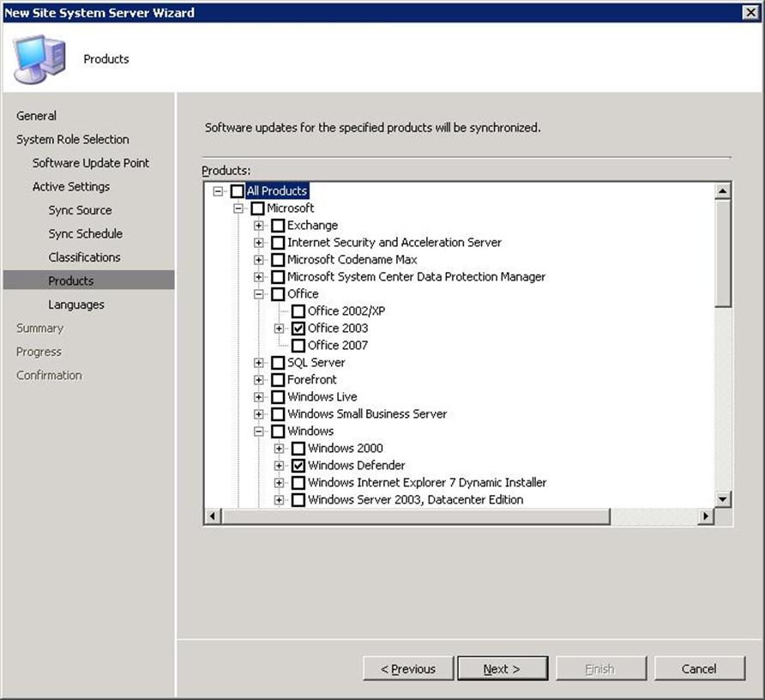Expand Internet Security and Acceleration Server node
Screen dimensions: 765x700
pyautogui.click(x=259, y=243)
